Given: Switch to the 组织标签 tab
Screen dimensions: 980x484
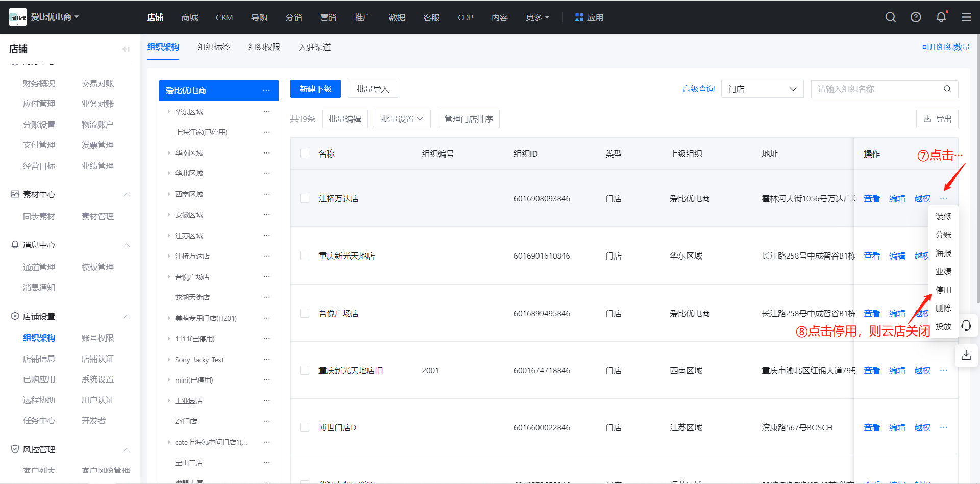Looking at the screenshot, I should [213, 47].
